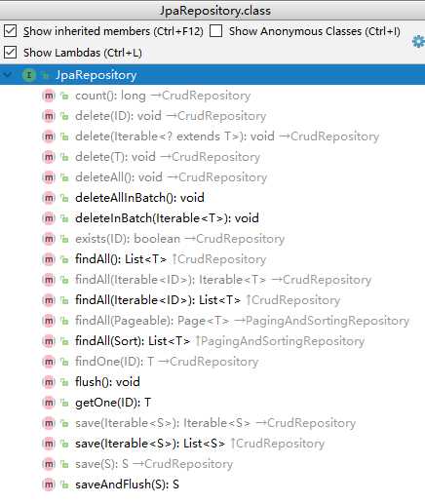The width and height of the screenshot is (425, 504).
Task: Click method icon beside saveAndFlush(S): S
Action: coord(49,485)
